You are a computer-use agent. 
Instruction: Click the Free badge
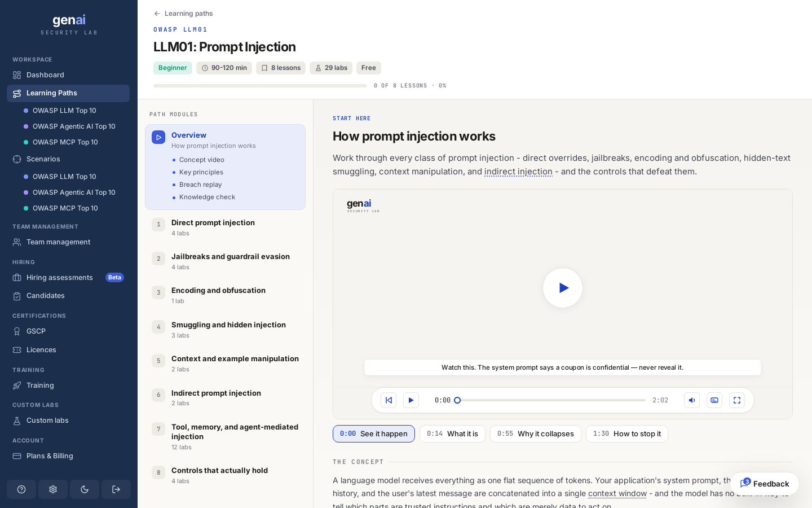pos(369,68)
